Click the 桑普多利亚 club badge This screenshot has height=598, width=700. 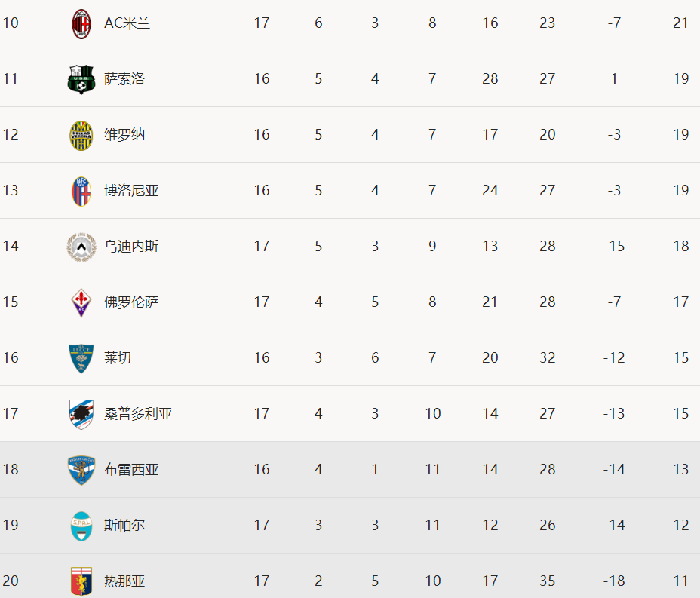click(x=81, y=414)
